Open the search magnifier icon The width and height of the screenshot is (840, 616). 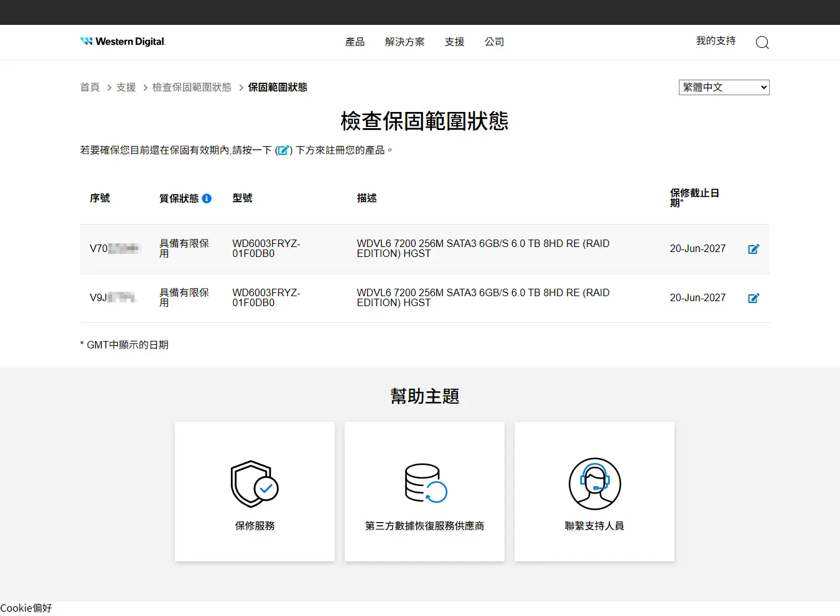pos(762,42)
